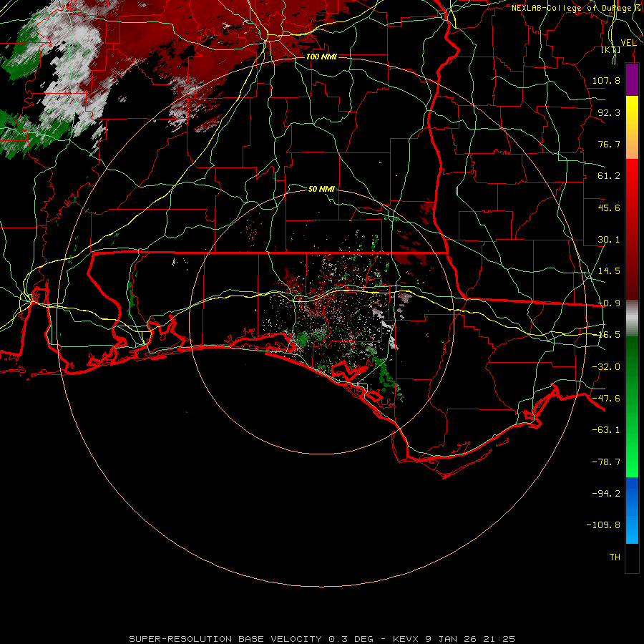
Task: Select the -63.1 scale value
Action: (606, 430)
